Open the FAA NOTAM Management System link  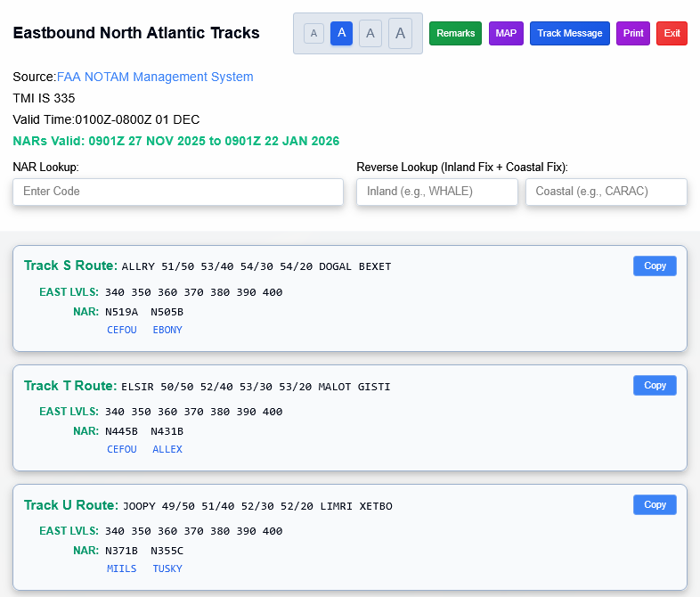pyautogui.click(x=155, y=77)
